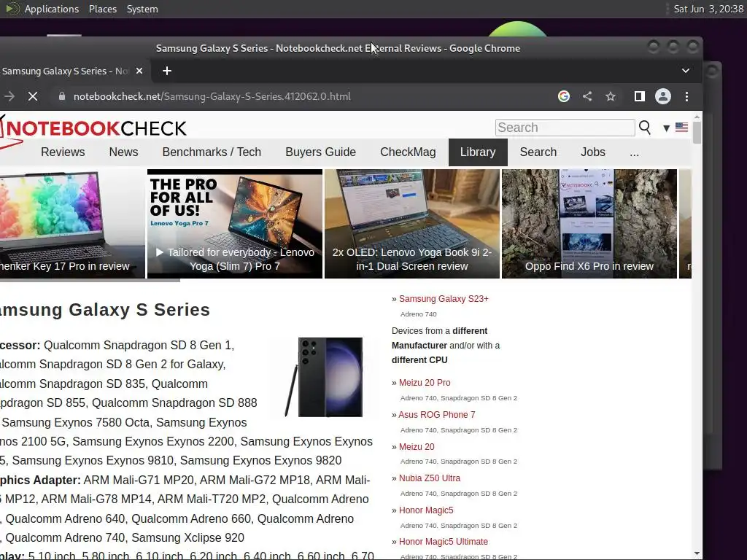
Task: Open a new tab with plus button
Action: click(x=167, y=71)
